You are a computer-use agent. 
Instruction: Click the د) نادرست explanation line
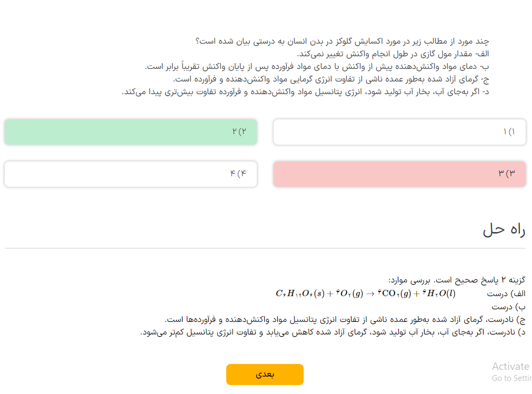point(333,332)
